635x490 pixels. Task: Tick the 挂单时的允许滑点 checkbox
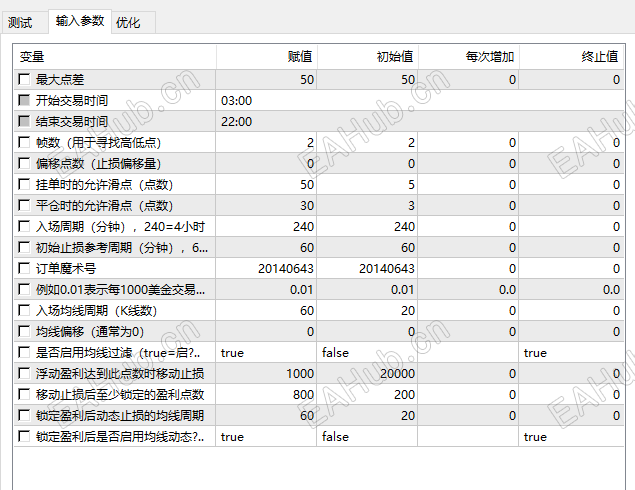pos(24,184)
